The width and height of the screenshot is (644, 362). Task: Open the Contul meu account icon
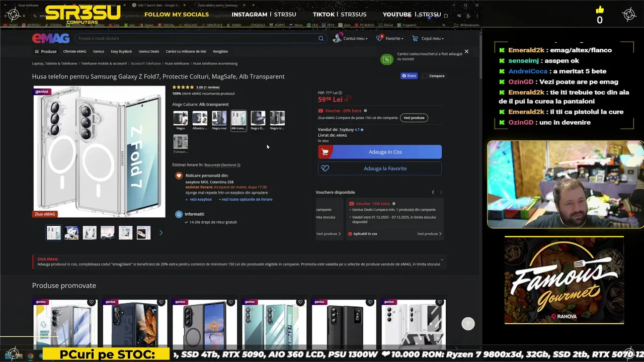pyautogui.click(x=337, y=38)
